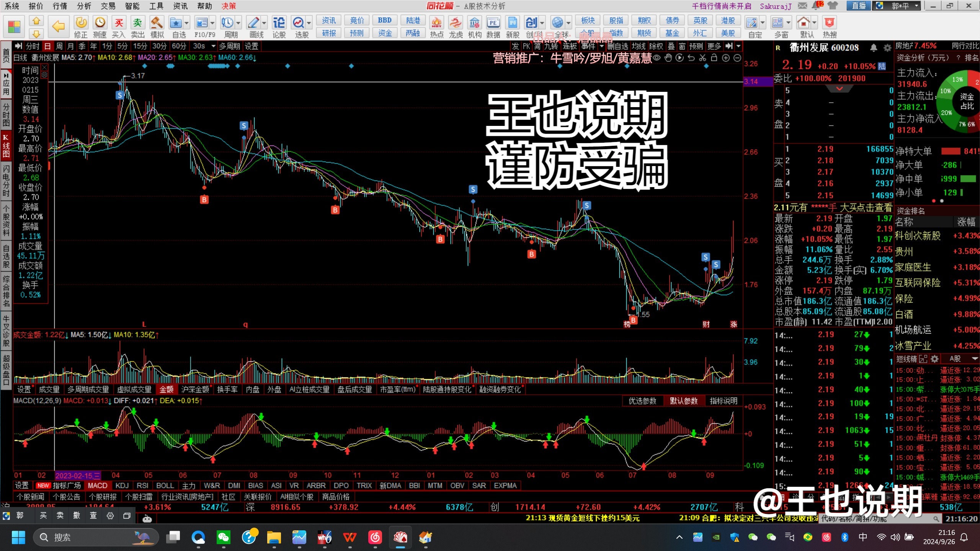Open the 热点 hot flame icon

(436, 23)
